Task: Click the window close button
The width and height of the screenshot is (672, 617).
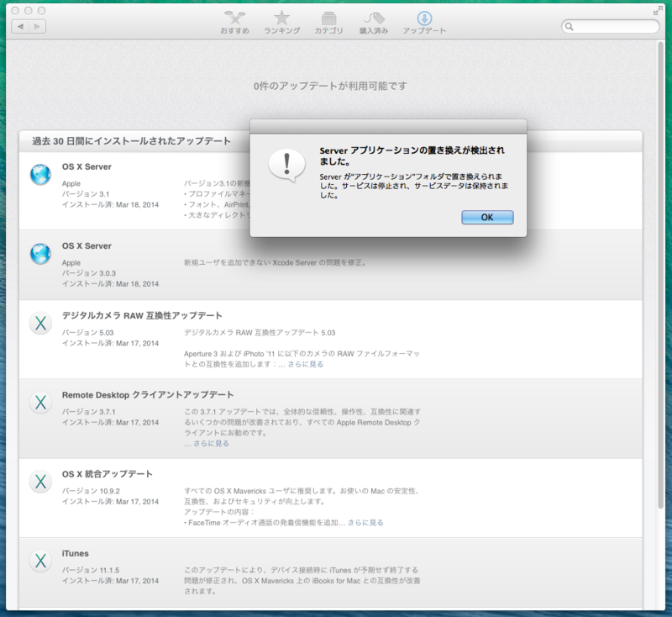Action: pyautogui.click(x=15, y=10)
